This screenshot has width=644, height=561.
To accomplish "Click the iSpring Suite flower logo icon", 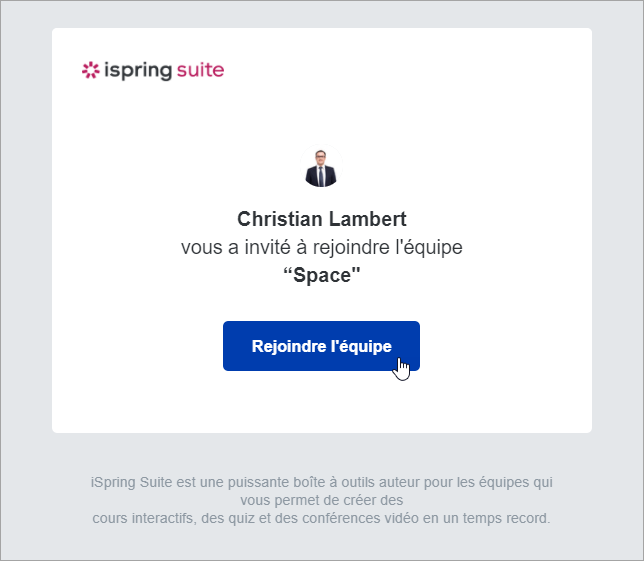I will [x=90, y=70].
